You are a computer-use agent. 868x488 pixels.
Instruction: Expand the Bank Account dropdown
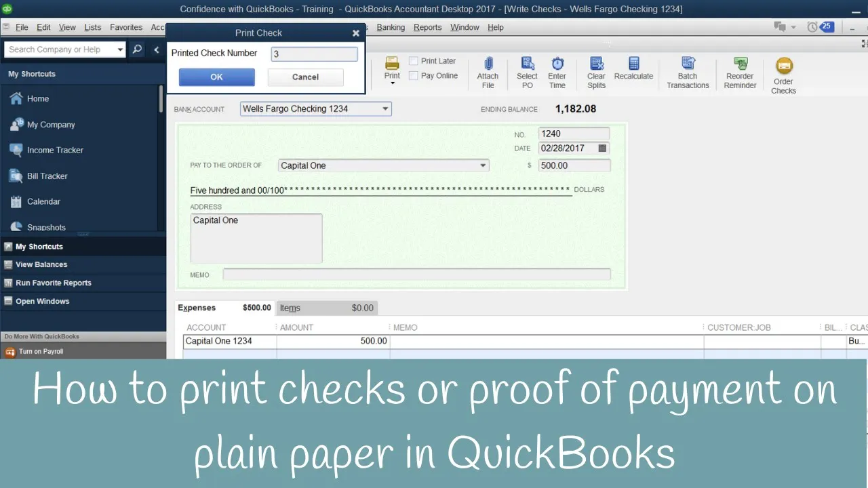tap(385, 108)
